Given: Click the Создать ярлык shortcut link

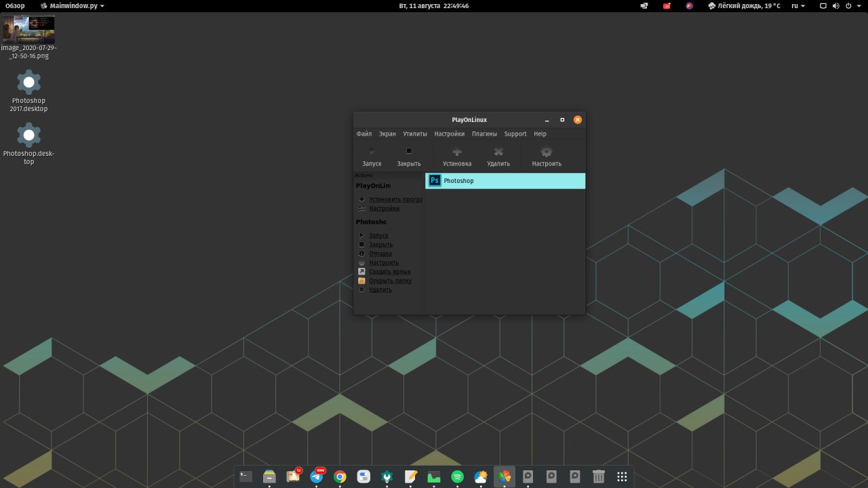Looking at the screenshot, I should tap(390, 272).
